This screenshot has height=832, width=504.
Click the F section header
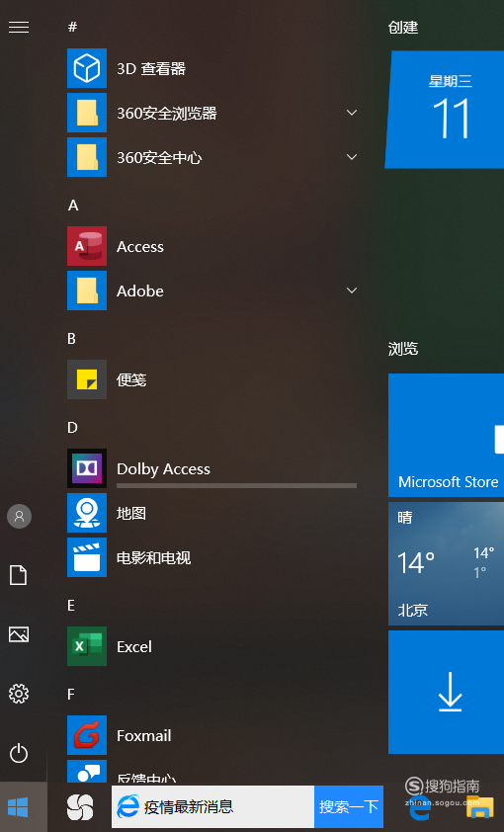pos(71,695)
